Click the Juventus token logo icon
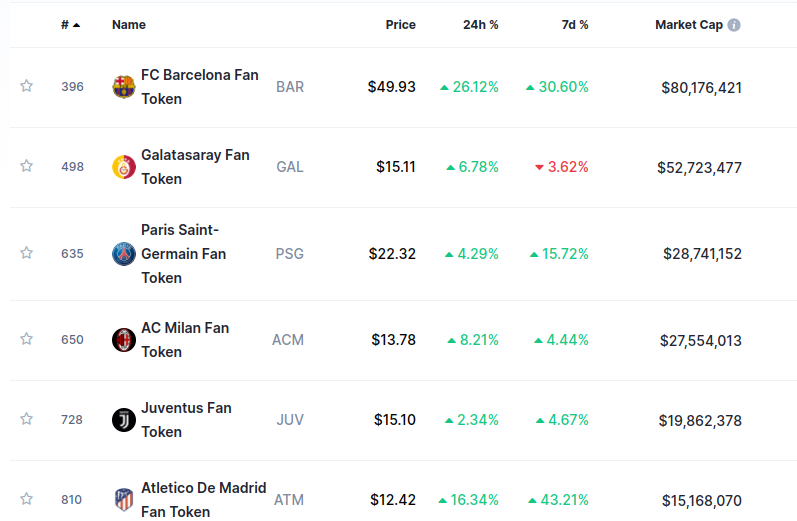This screenshot has height=521, width=797. pyautogui.click(x=123, y=420)
